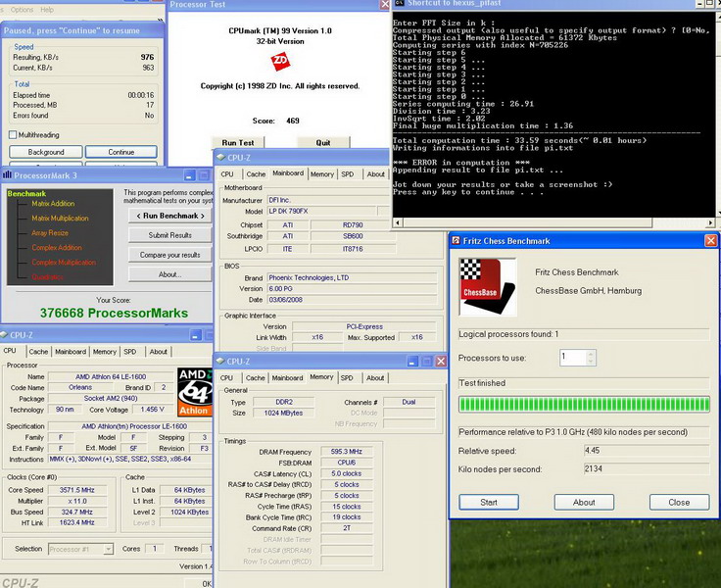Click the Kilo nodes per second 2134 value
The image size is (721, 588).
point(646,468)
